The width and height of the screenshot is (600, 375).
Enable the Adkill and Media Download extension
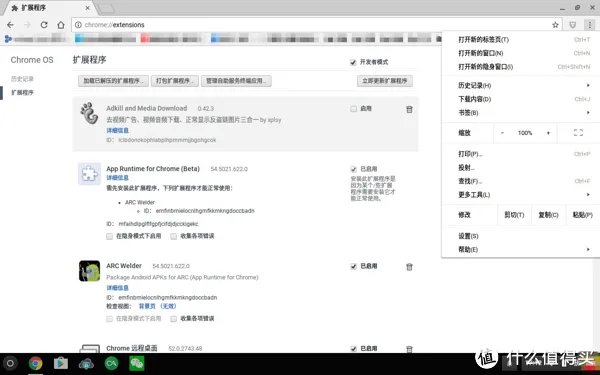coord(353,109)
